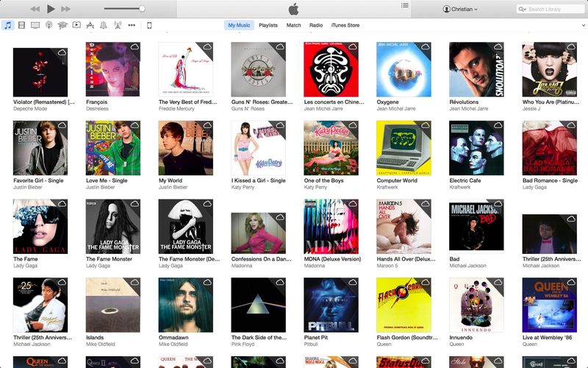588x368 pixels.
Task: Click the 'Love Me - Single' title
Action: tap(107, 180)
